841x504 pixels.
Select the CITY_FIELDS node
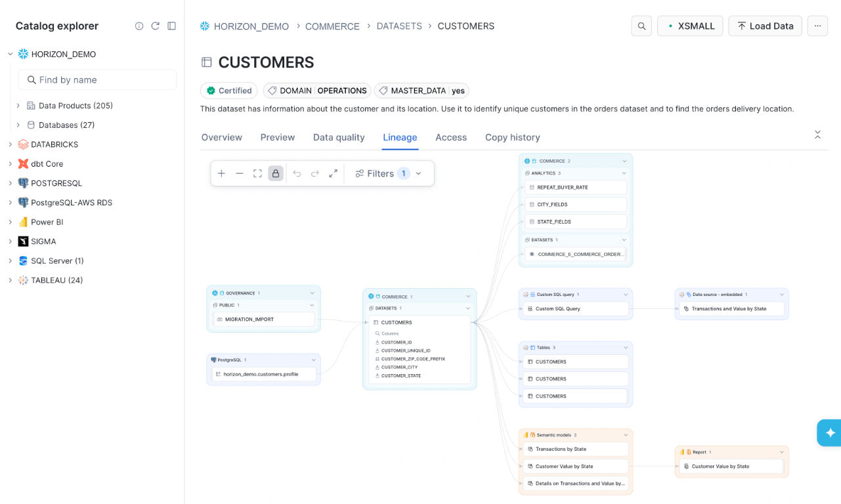tap(576, 205)
